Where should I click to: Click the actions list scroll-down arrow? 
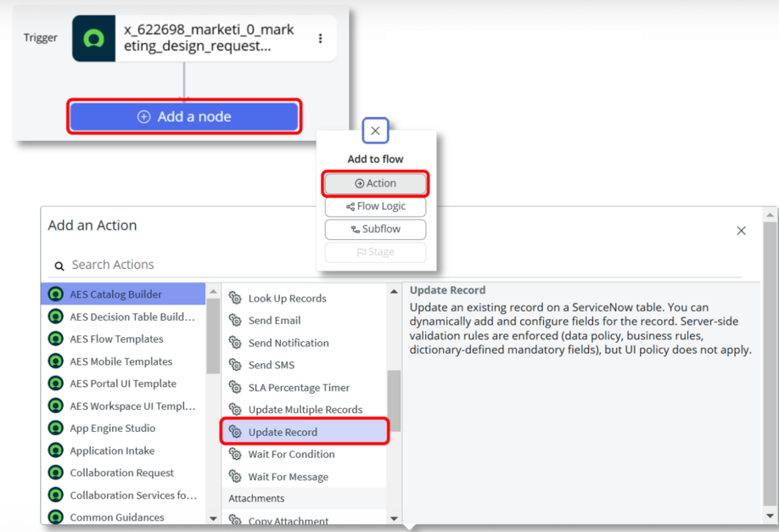coord(394,518)
